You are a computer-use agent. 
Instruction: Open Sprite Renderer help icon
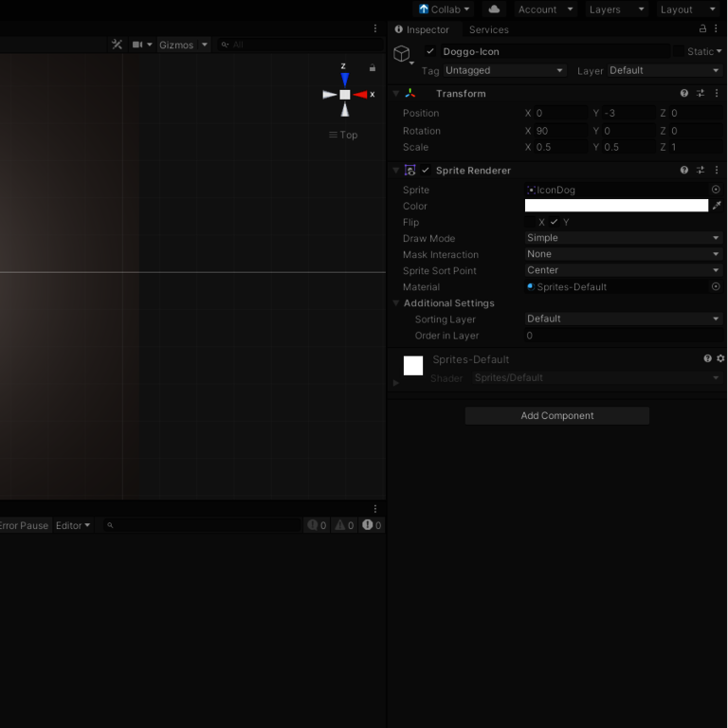pyautogui.click(x=683, y=170)
